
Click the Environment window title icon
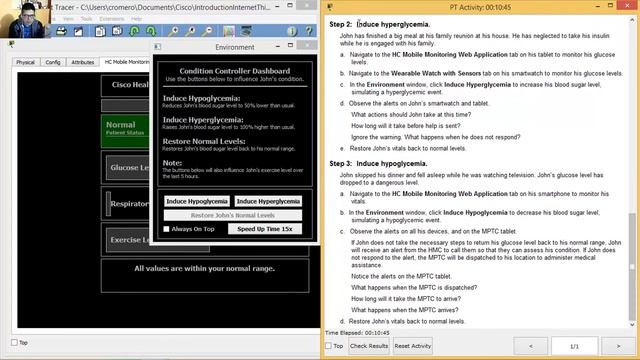coord(158,47)
